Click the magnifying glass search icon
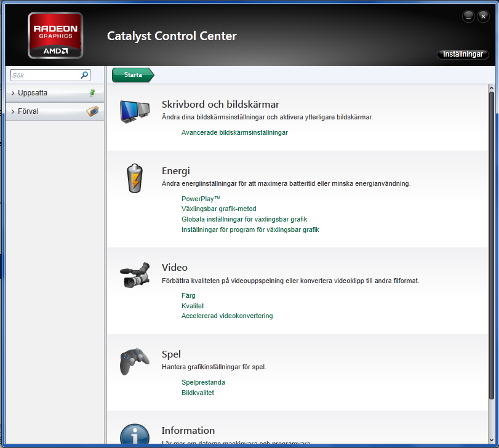499x448 pixels. 84,75
